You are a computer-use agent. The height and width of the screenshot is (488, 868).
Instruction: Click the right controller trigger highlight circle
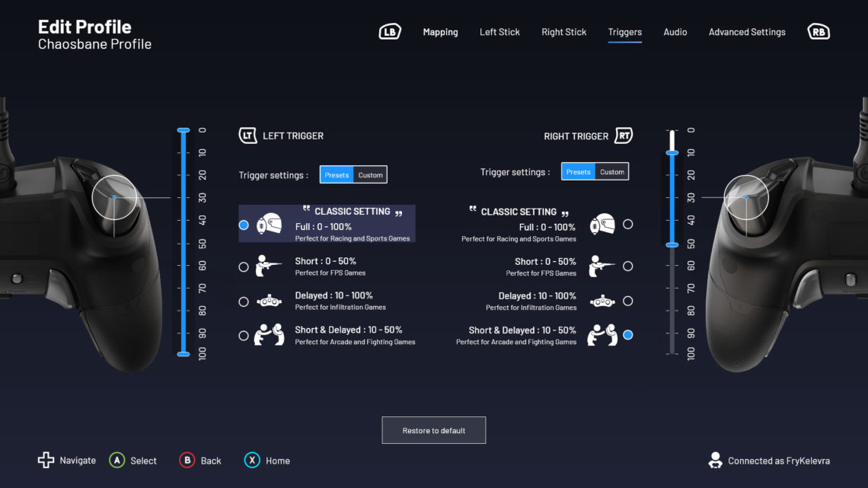tap(746, 197)
